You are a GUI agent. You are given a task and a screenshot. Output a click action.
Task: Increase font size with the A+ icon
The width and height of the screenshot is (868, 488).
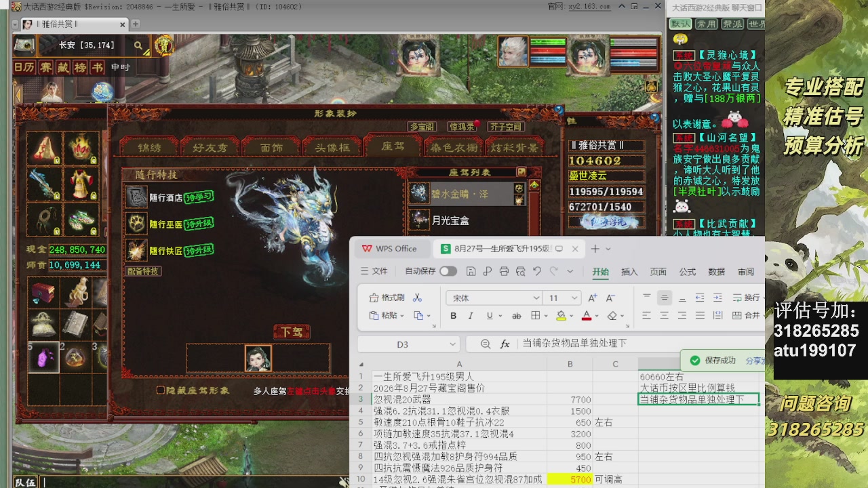click(593, 298)
